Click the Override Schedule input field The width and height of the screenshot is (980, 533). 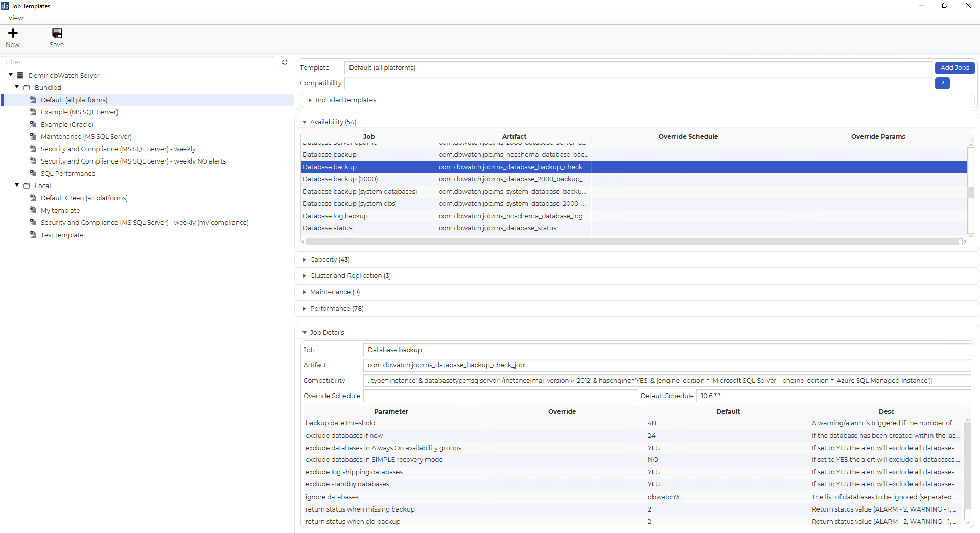(x=500, y=396)
